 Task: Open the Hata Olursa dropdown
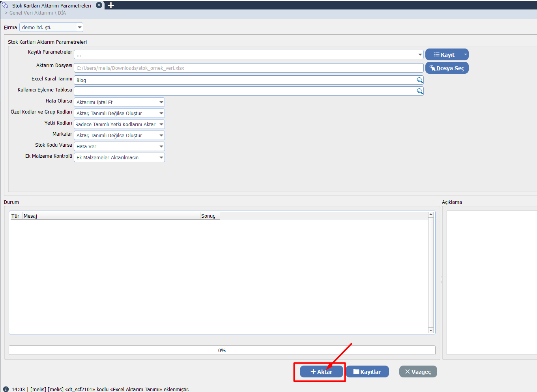point(161,102)
